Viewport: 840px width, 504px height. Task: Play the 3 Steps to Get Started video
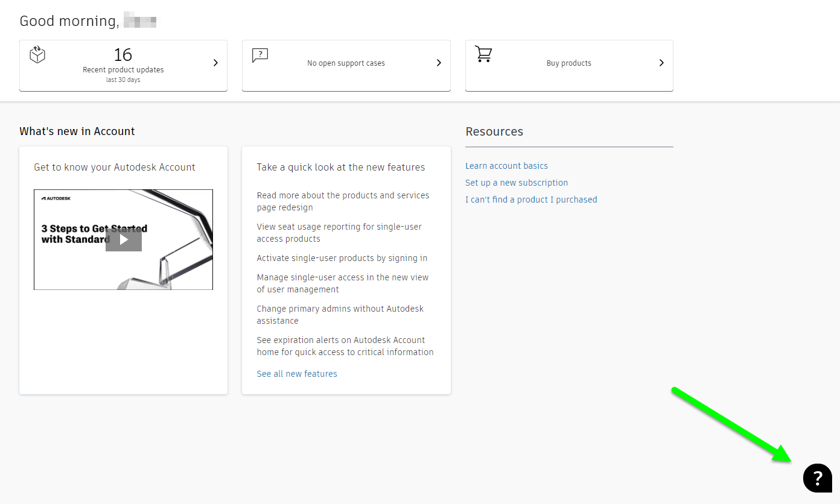[124, 239]
